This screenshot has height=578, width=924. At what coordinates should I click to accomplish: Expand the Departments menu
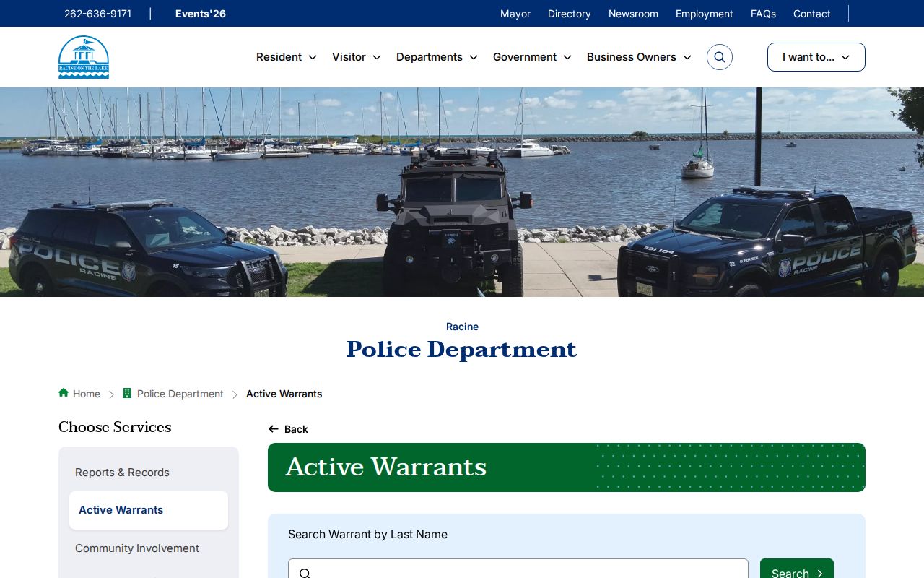pyautogui.click(x=437, y=57)
